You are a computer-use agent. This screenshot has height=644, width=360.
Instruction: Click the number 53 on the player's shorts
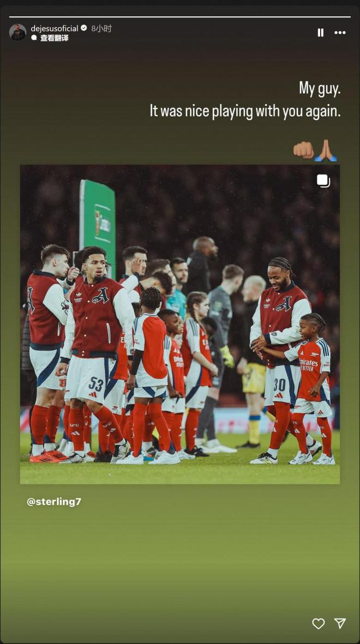pos(96,384)
